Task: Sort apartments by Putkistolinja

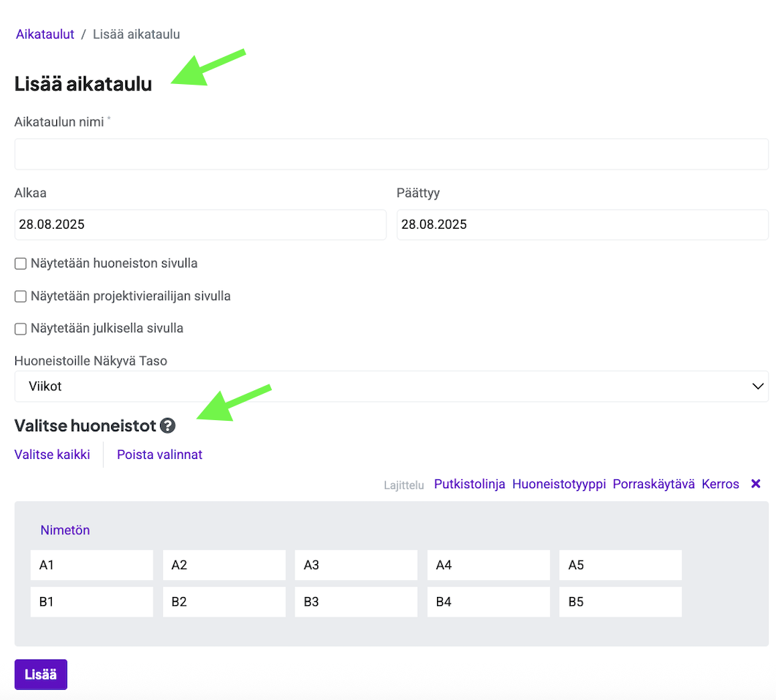Action: [469, 484]
